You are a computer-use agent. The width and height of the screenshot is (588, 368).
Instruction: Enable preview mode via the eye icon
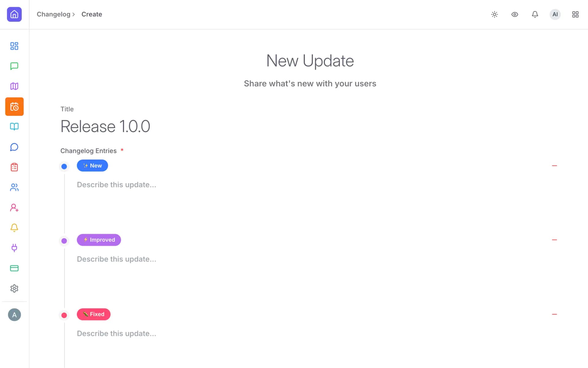[514, 14]
